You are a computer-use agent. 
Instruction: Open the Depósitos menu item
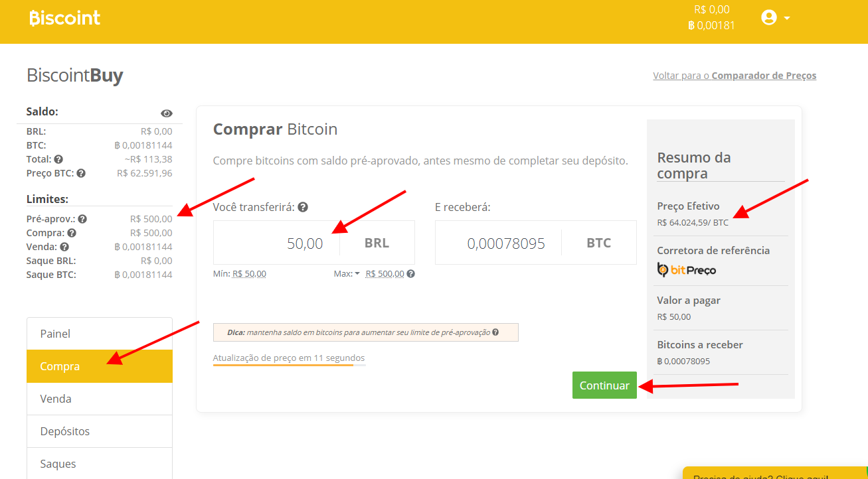pyautogui.click(x=100, y=431)
